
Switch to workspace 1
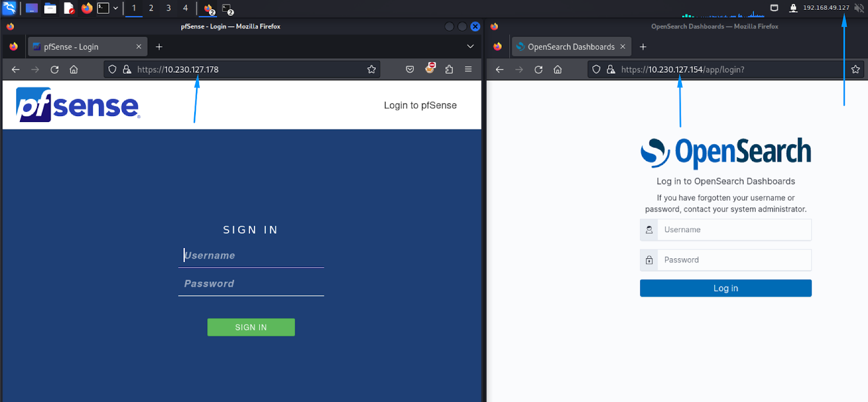(134, 8)
